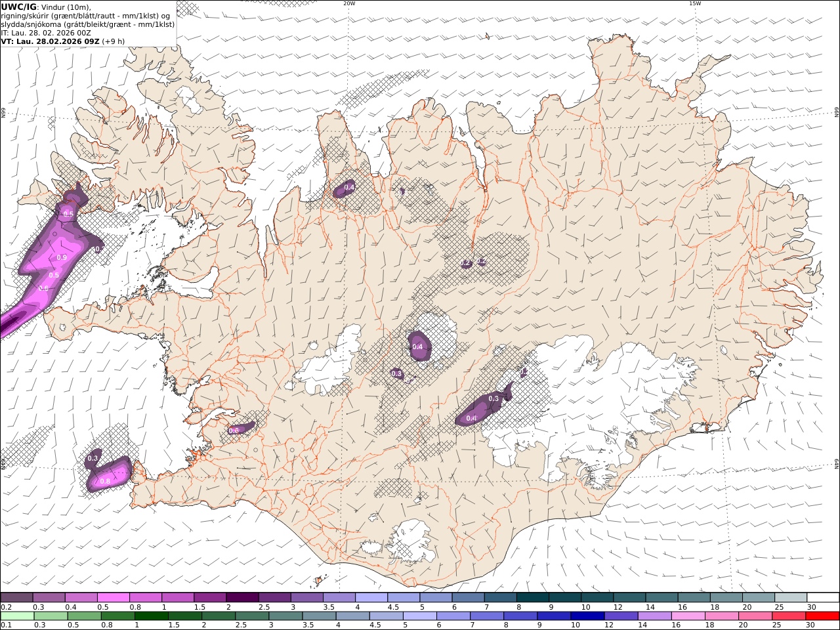The width and height of the screenshot is (840, 630).
Task: Select the royal blue rain swatch labeled 8
Action: tap(520, 616)
